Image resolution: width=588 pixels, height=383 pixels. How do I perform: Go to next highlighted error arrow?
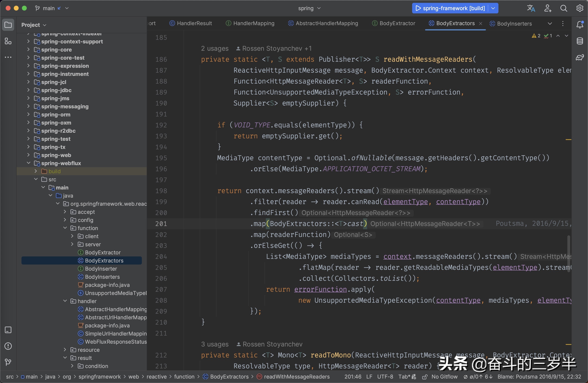[x=567, y=36]
